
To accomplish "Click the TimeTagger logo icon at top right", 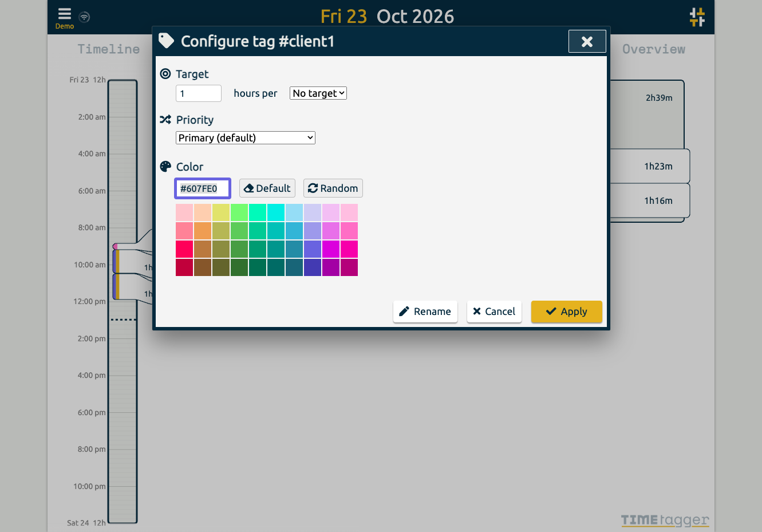I will pyautogui.click(x=697, y=17).
